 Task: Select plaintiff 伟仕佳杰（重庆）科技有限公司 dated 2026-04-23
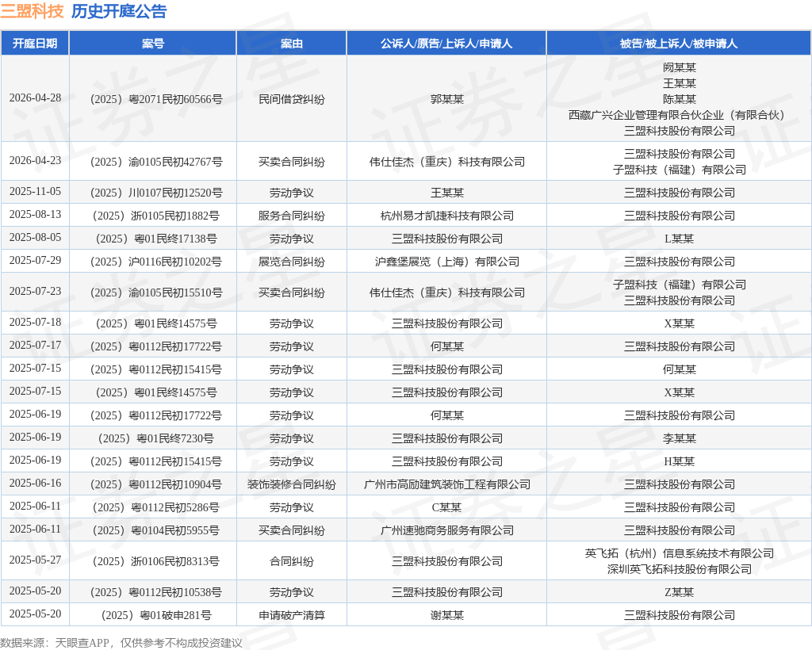click(447, 162)
